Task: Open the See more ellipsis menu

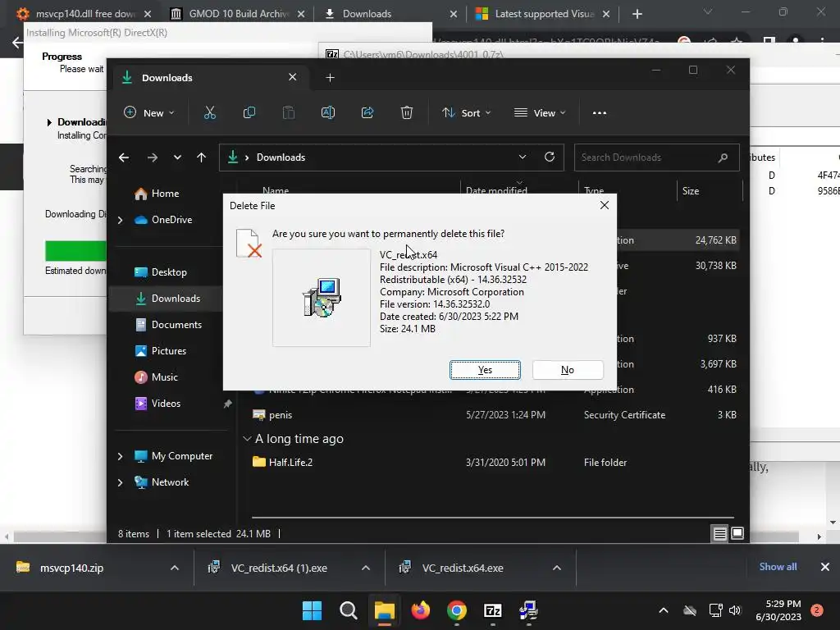Action: coord(600,113)
